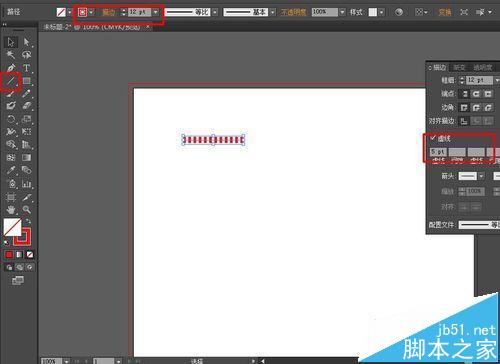Select the Slice tool

[26, 197]
